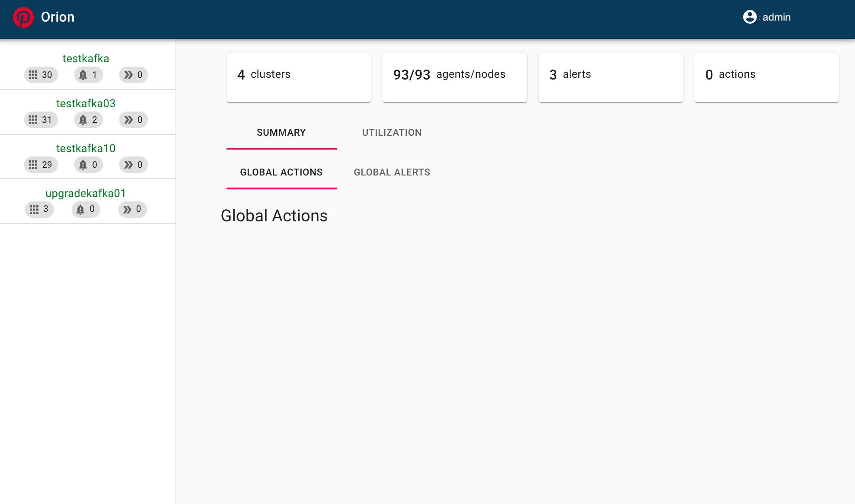Click testkafka10 alerts bell chip

(x=88, y=165)
